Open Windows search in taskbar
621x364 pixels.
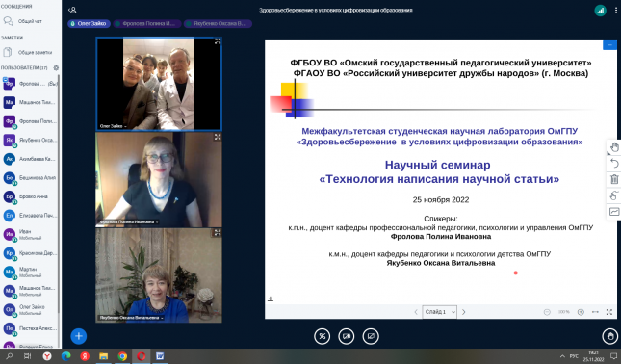pyautogui.click(x=9, y=356)
